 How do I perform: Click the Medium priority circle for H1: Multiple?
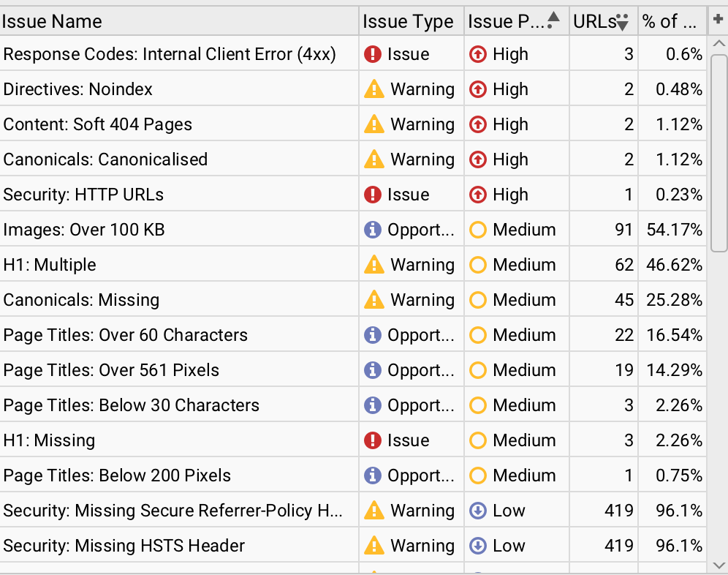click(478, 265)
